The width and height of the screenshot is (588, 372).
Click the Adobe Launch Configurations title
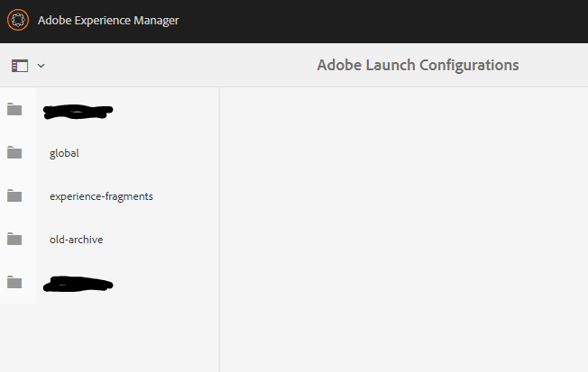point(418,66)
